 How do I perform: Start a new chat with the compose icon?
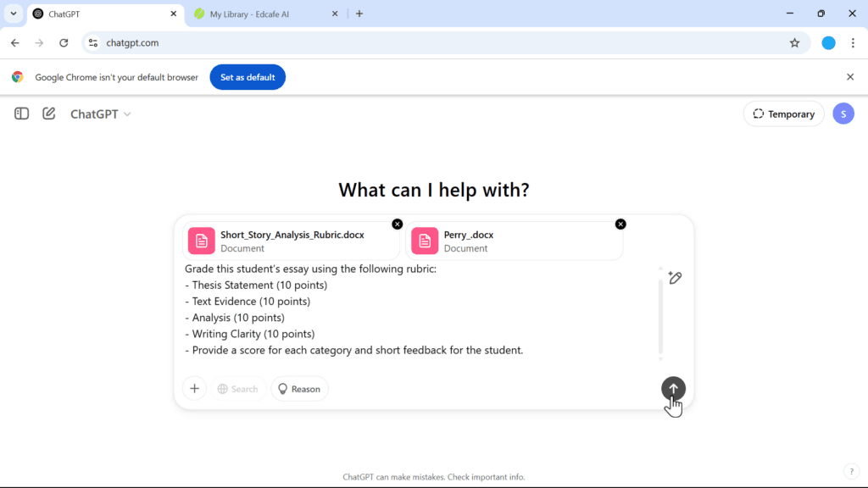pos(48,114)
